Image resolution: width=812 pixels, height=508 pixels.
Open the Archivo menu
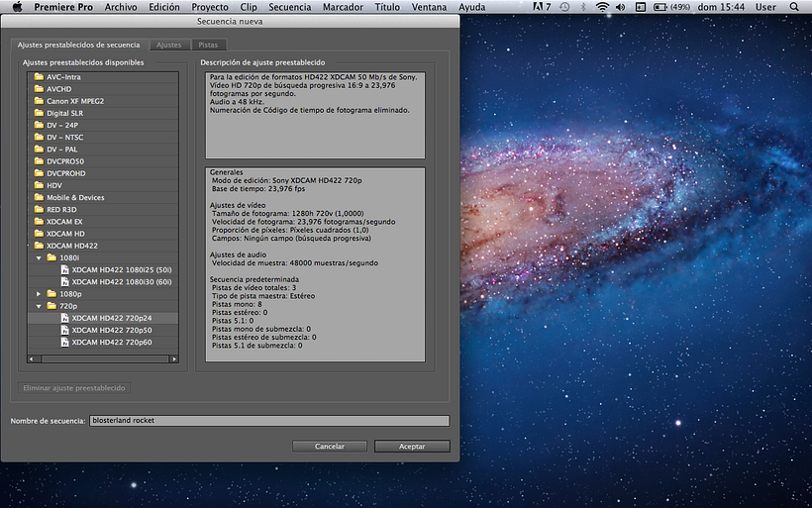121,7
